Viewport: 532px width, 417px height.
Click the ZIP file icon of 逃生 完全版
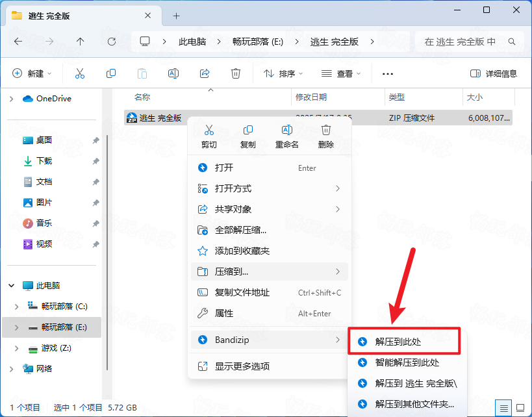tap(132, 118)
